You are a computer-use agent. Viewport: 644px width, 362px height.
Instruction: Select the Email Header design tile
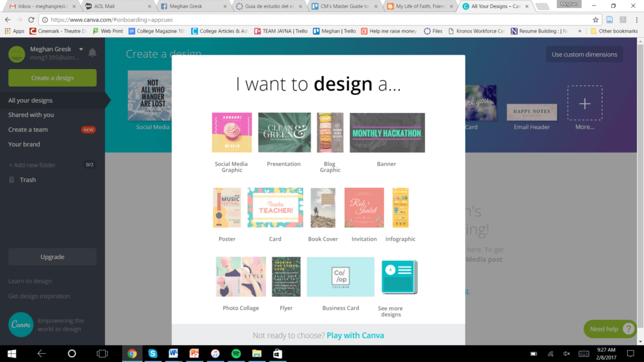coord(532,112)
